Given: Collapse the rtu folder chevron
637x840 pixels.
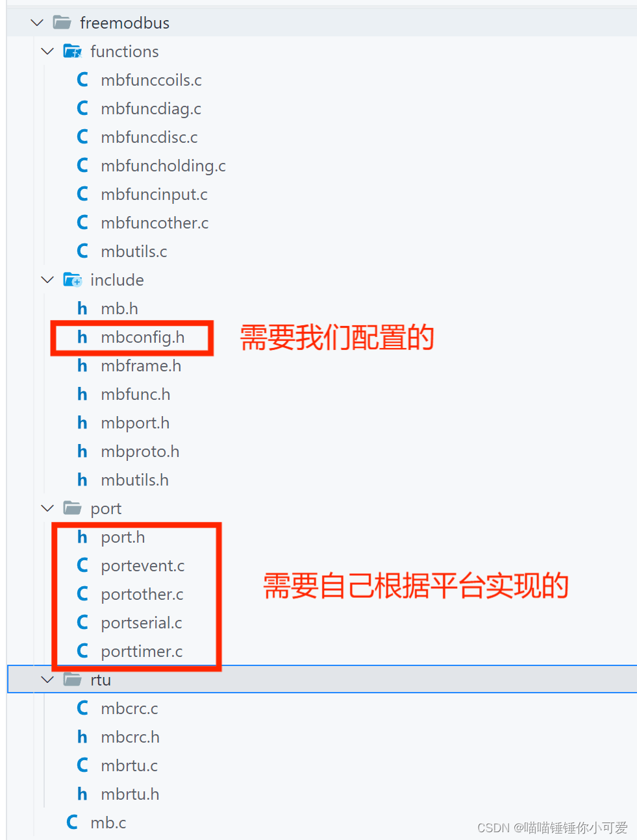Looking at the screenshot, I should tap(47, 680).
